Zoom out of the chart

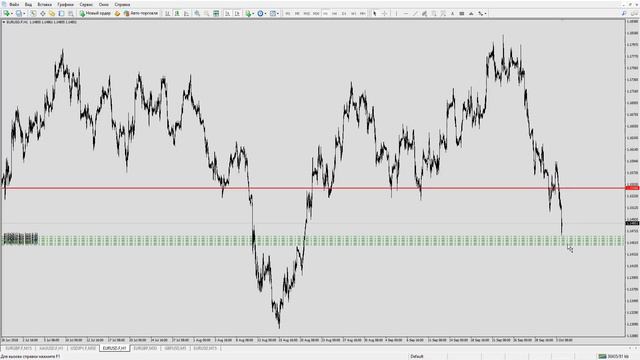(x=207, y=13)
